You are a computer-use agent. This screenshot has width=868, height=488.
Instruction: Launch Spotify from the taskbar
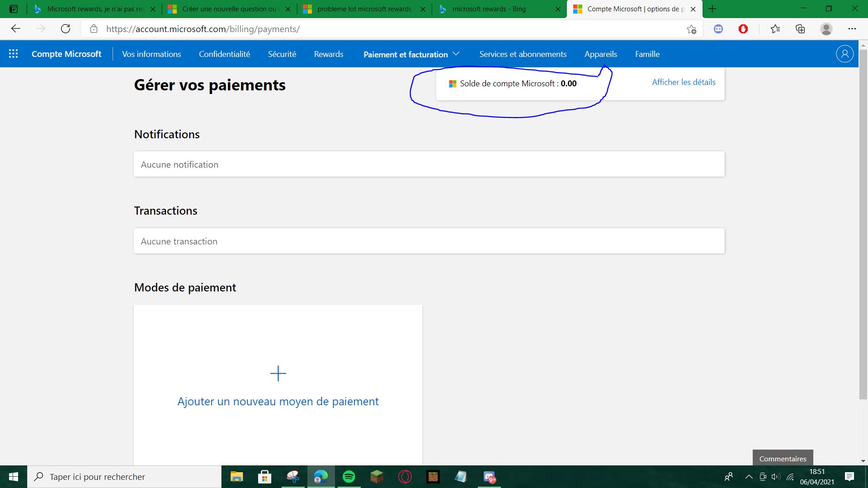pos(349,477)
